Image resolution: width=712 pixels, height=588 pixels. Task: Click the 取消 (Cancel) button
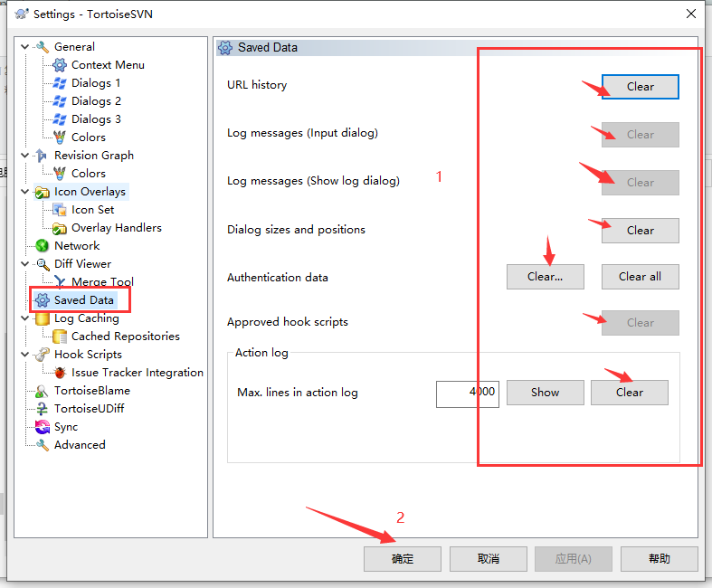coord(489,559)
